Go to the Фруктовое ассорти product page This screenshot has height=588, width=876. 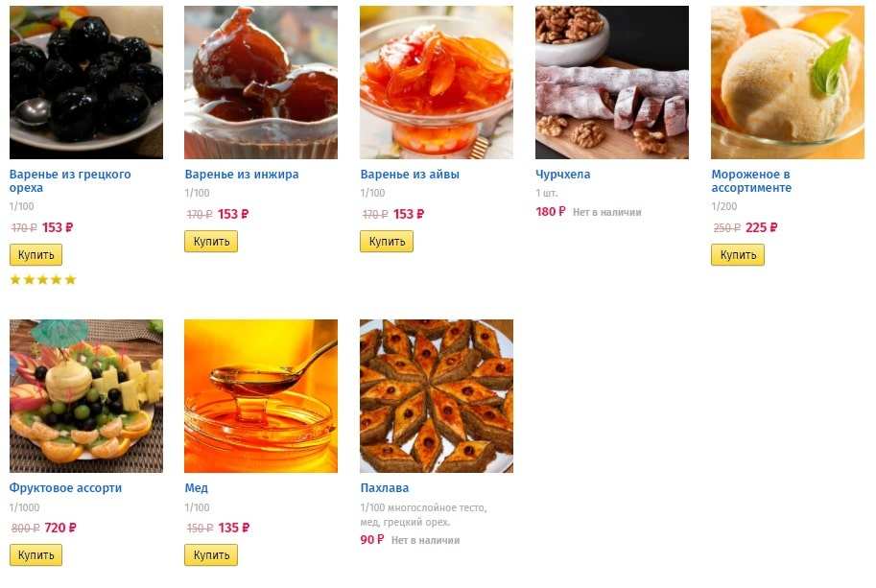pos(65,488)
